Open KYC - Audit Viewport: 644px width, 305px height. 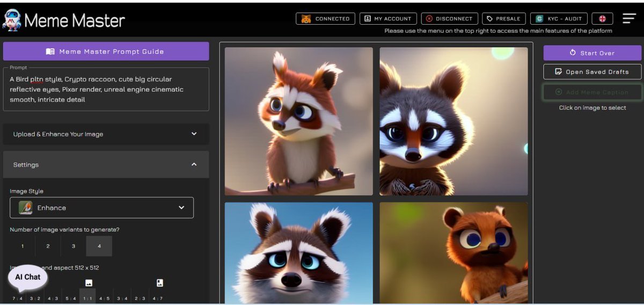click(x=559, y=19)
